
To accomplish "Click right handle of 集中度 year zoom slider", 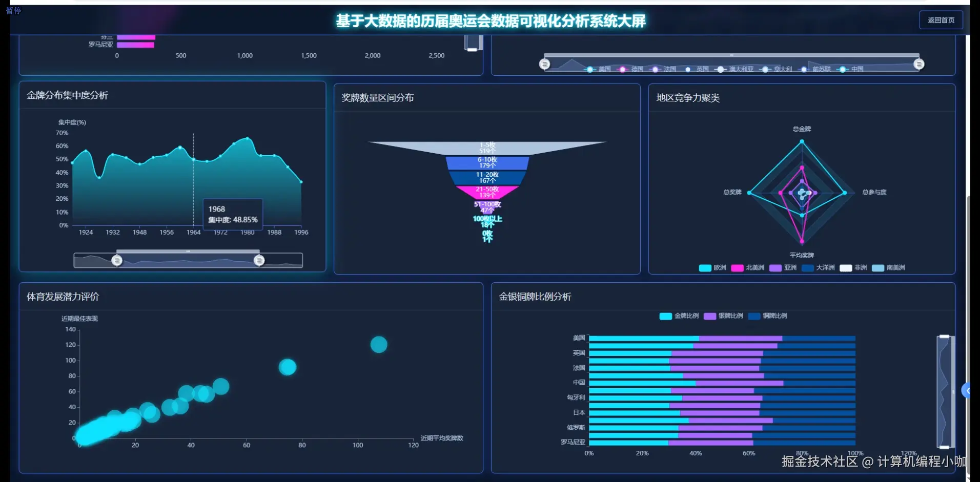I will pyautogui.click(x=259, y=260).
